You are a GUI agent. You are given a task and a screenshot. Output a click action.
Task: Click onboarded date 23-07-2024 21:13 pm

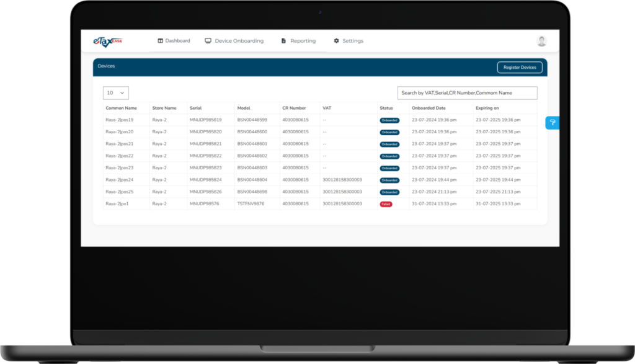tap(434, 192)
